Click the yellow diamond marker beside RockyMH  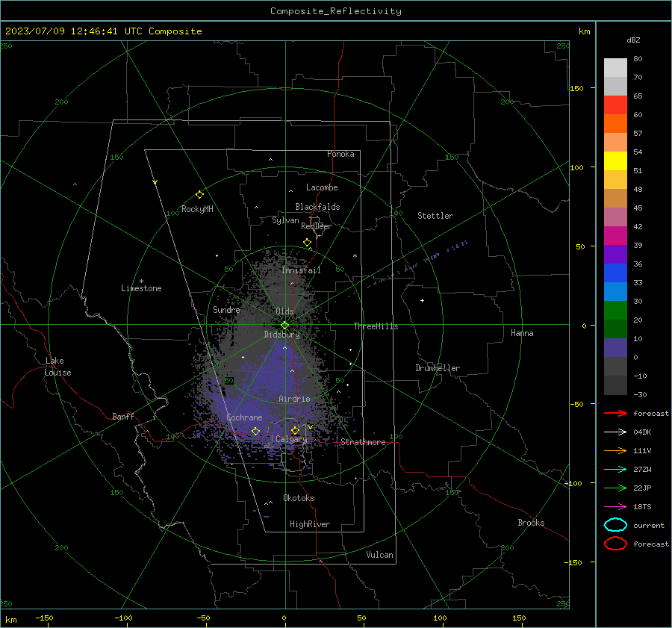tap(199, 195)
